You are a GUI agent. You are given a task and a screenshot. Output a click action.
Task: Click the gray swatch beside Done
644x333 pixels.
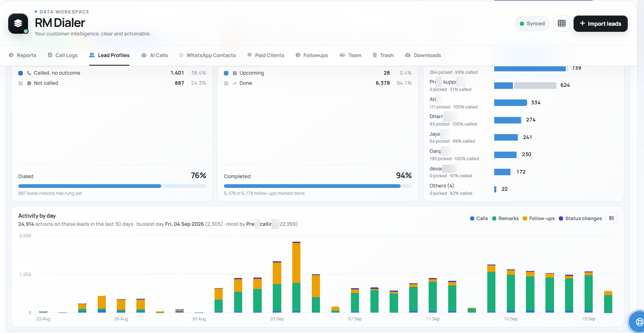pyautogui.click(x=226, y=83)
